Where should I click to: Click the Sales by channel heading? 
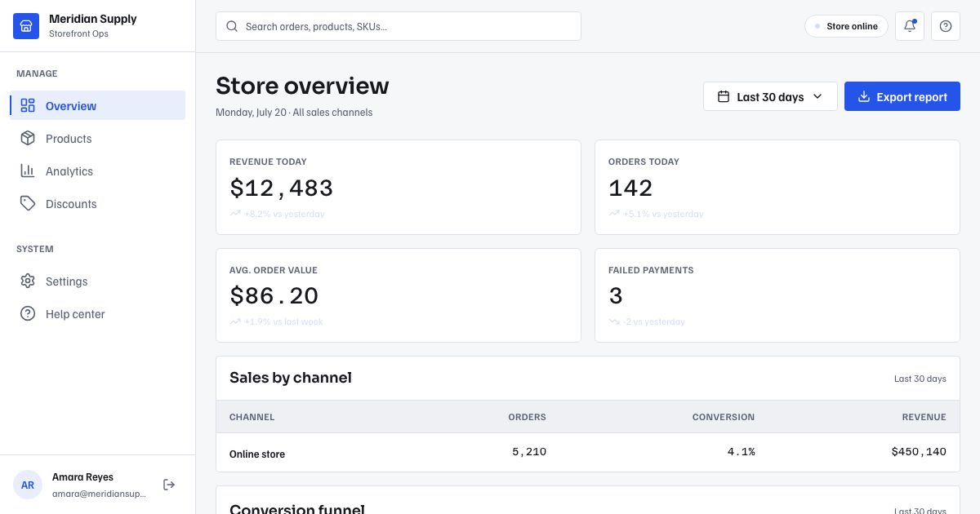pyautogui.click(x=291, y=378)
